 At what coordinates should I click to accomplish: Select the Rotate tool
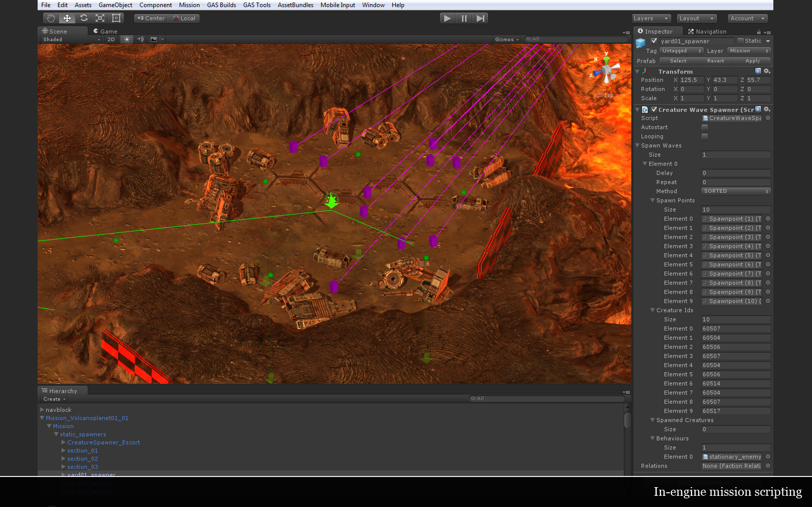click(84, 18)
